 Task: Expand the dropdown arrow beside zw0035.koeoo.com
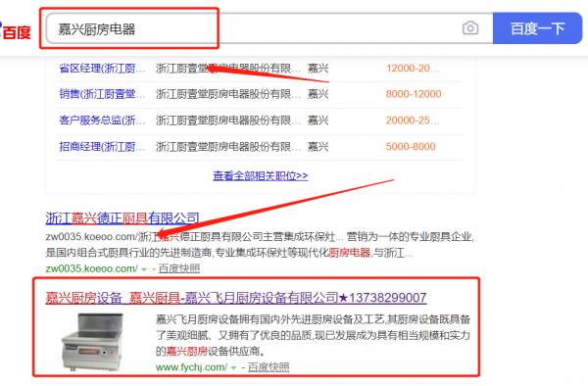144,269
